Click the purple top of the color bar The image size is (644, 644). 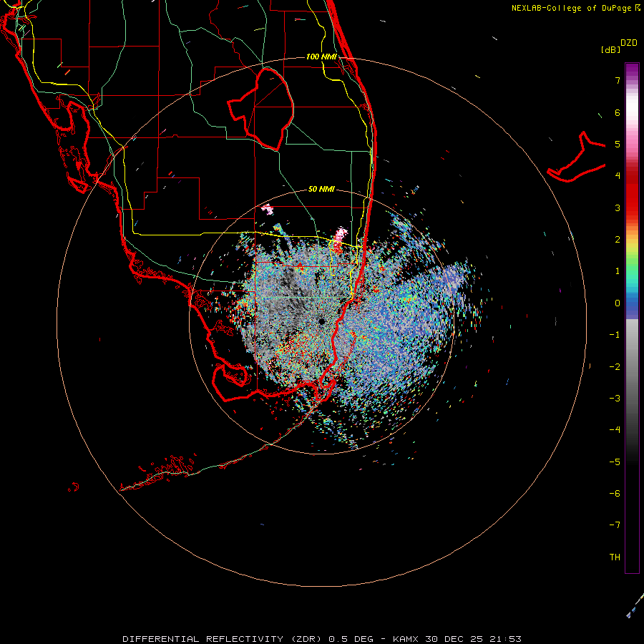632,69
